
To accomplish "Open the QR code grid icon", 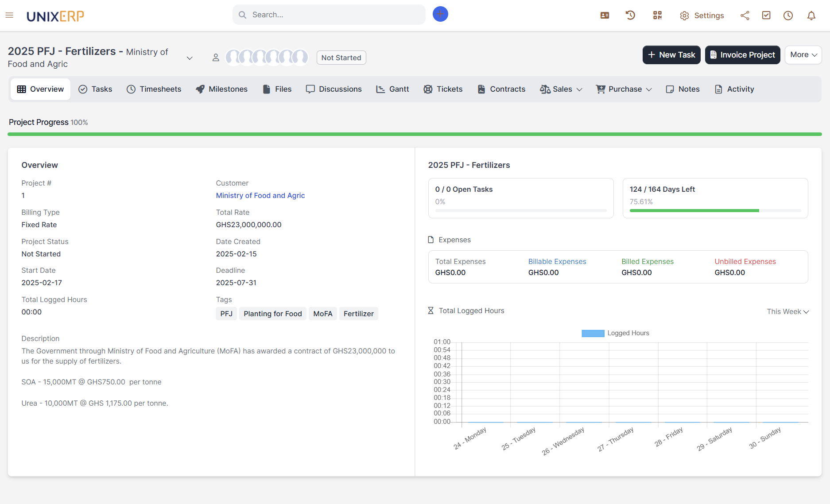I will click(x=657, y=16).
